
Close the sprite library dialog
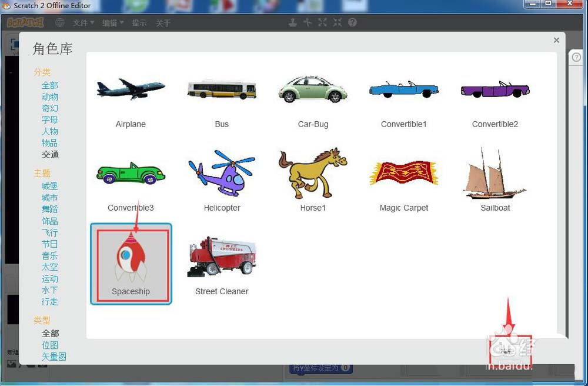click(x=556, y=40)
